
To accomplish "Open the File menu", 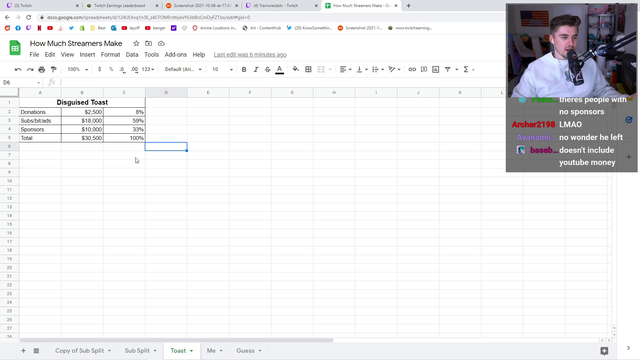I will tap(34, 55).
